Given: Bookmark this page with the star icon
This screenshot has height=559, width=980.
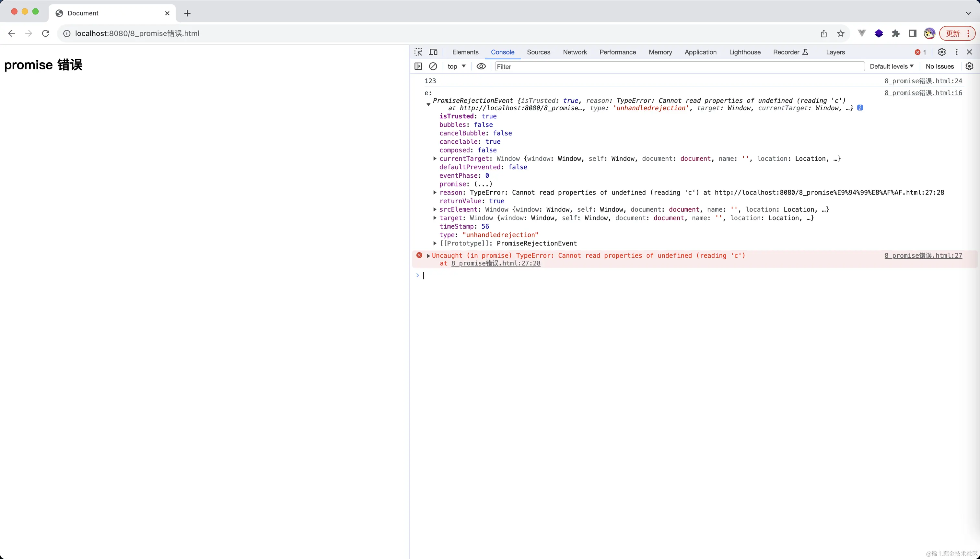Looking at the screenshot, I should pyautogui.click(x=841, y=34).
